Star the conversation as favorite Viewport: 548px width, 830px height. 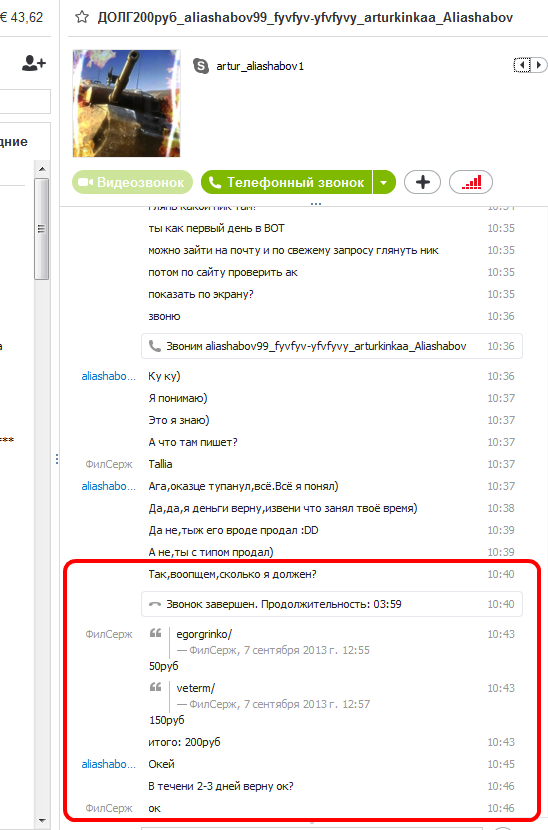click(82, 17)
